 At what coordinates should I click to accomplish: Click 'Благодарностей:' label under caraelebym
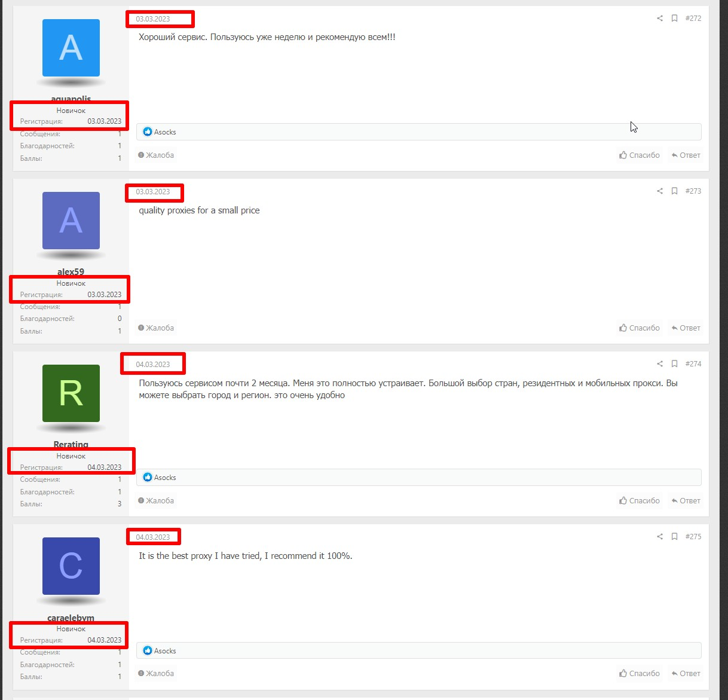[47, 665]
